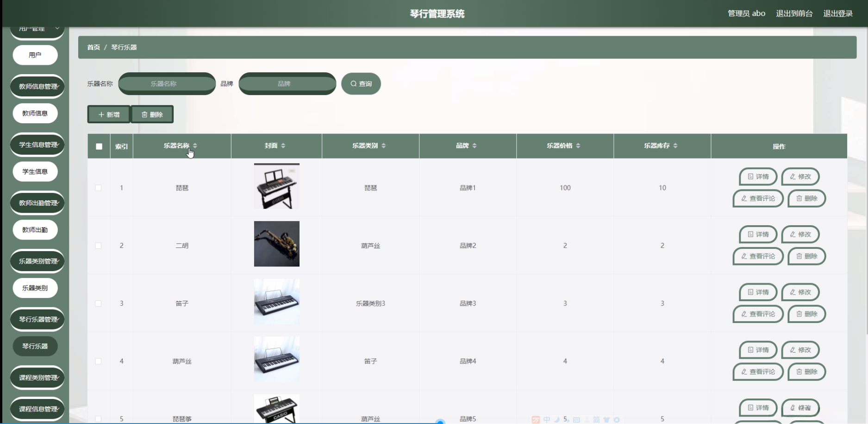Click the 品牌4 cell
This screenshot has width=868, height=424.
point(468,361)
